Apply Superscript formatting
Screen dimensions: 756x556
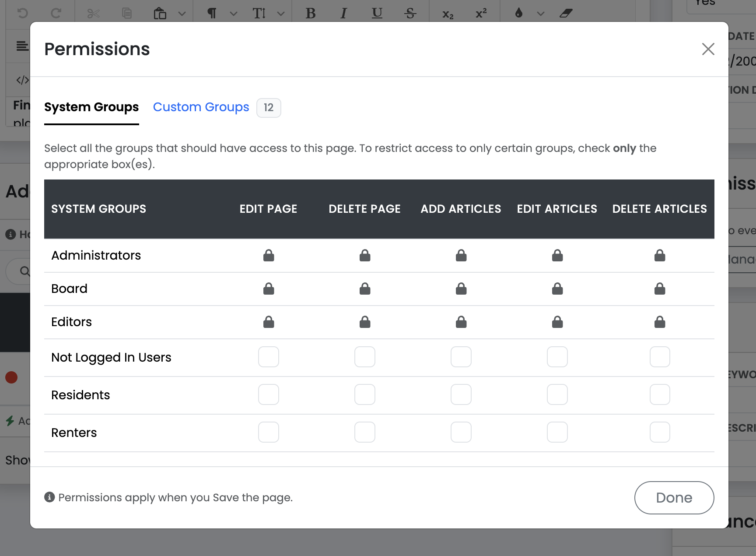point(481,13)
